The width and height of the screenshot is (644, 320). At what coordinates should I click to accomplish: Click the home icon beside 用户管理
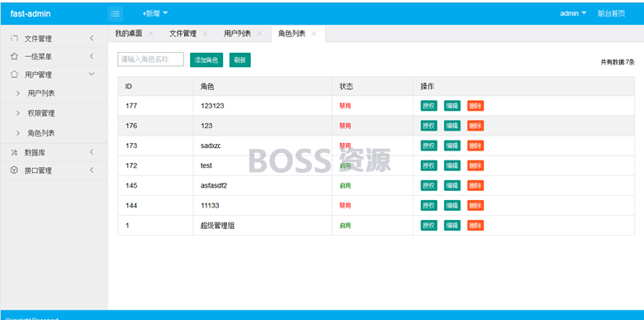click(14, 74)
